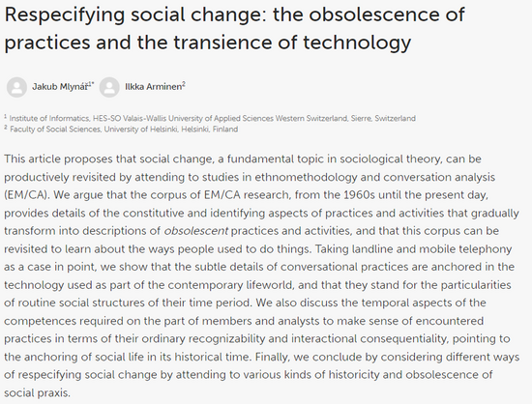Click the article title 'Respecifying social change'
Screen dimensions: 532x404
pos(134,14)
